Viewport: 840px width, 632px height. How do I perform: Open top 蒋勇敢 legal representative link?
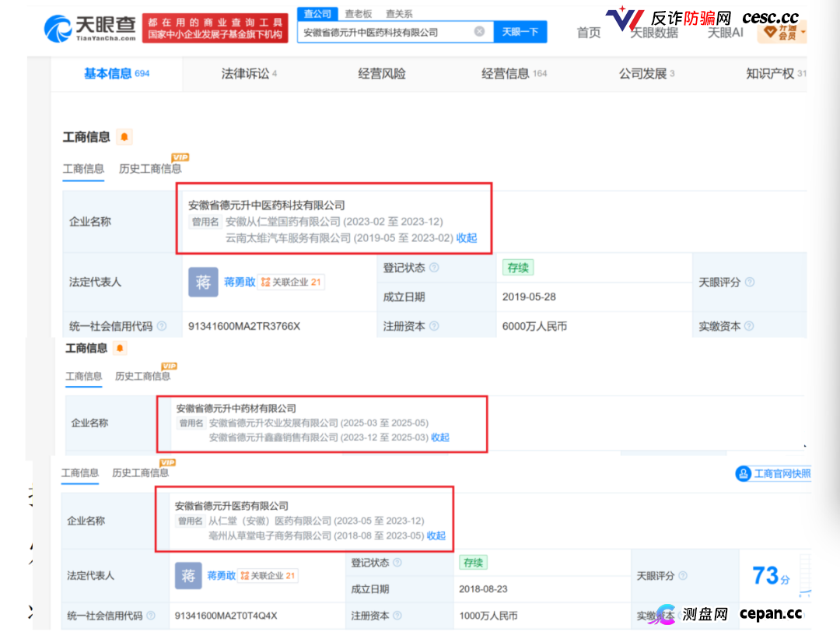click(240, 282)
